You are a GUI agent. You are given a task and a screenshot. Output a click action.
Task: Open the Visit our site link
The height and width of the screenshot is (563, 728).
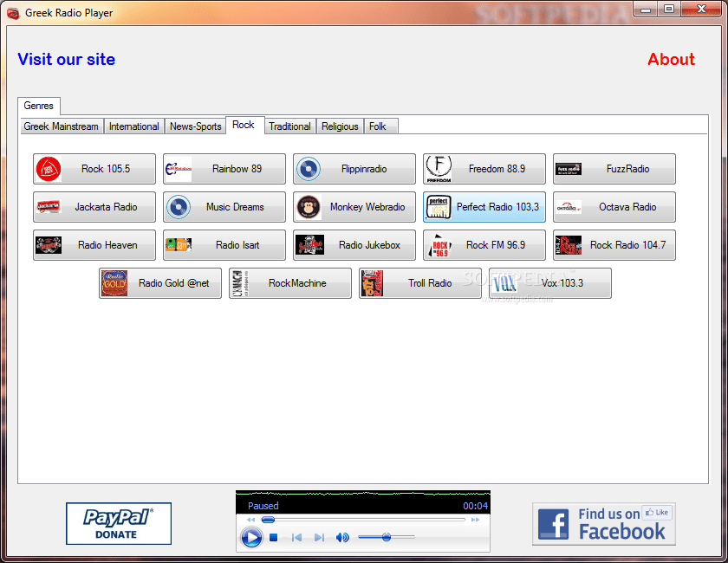pos(66,59)
